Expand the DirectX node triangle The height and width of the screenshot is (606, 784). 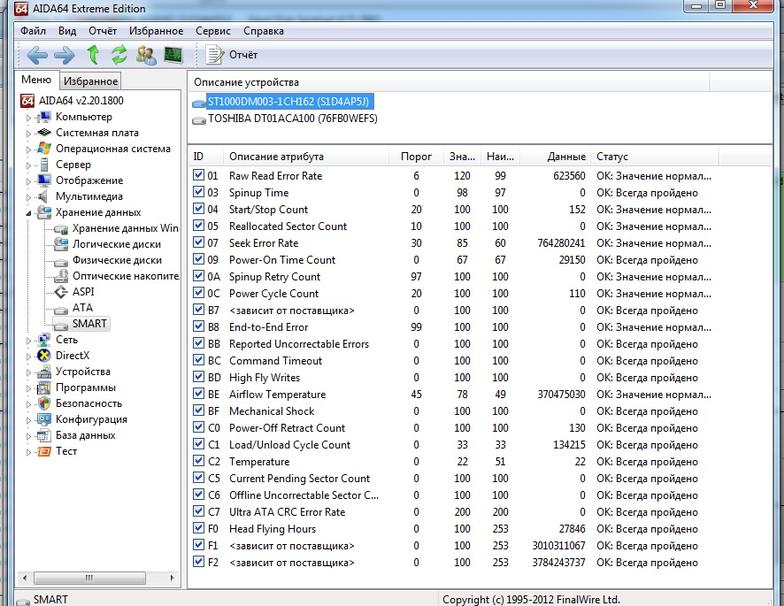28,356
